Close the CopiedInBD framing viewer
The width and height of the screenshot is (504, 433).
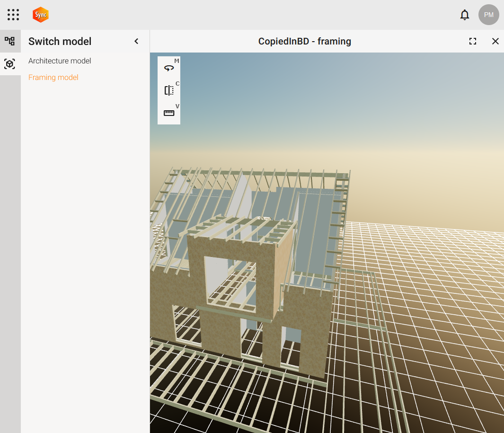[x=495, y=41]
